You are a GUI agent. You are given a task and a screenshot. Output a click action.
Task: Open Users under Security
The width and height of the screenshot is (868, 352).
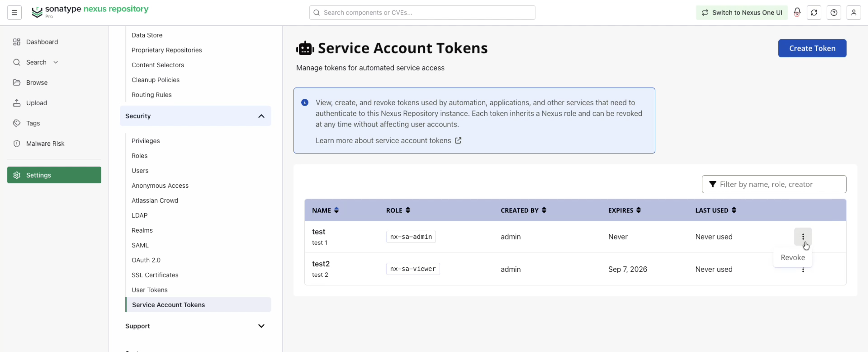pyautogui.click(x=140, y=171)
